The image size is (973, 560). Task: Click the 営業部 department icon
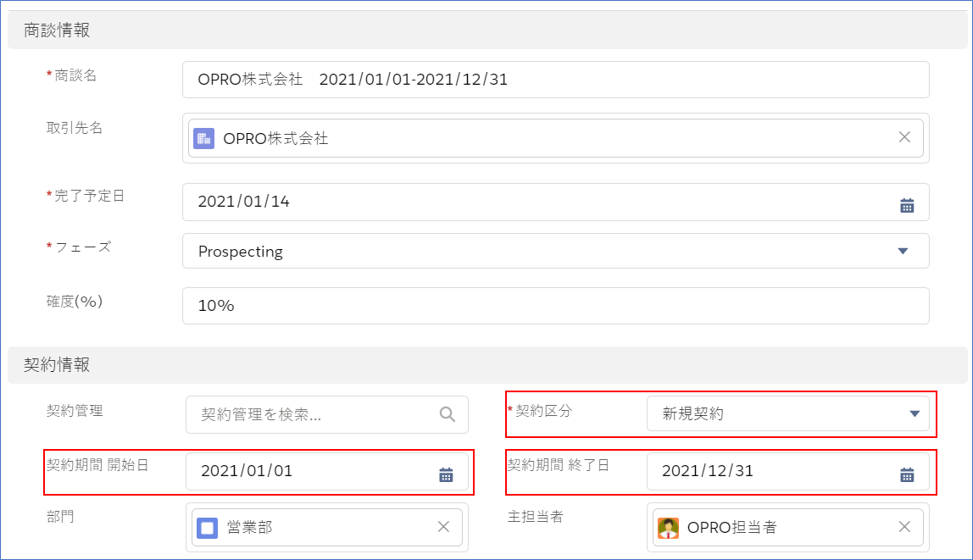coord(207,528)
